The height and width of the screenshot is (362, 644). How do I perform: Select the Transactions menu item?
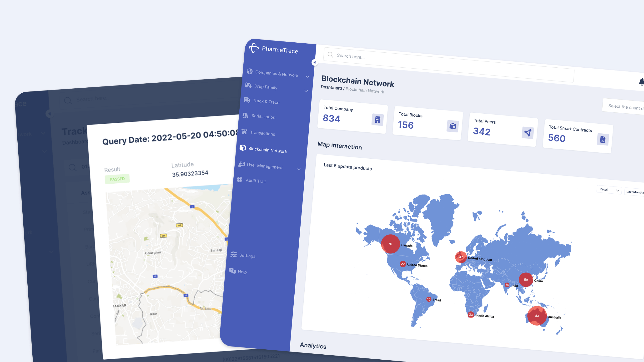tap(262, 133)
